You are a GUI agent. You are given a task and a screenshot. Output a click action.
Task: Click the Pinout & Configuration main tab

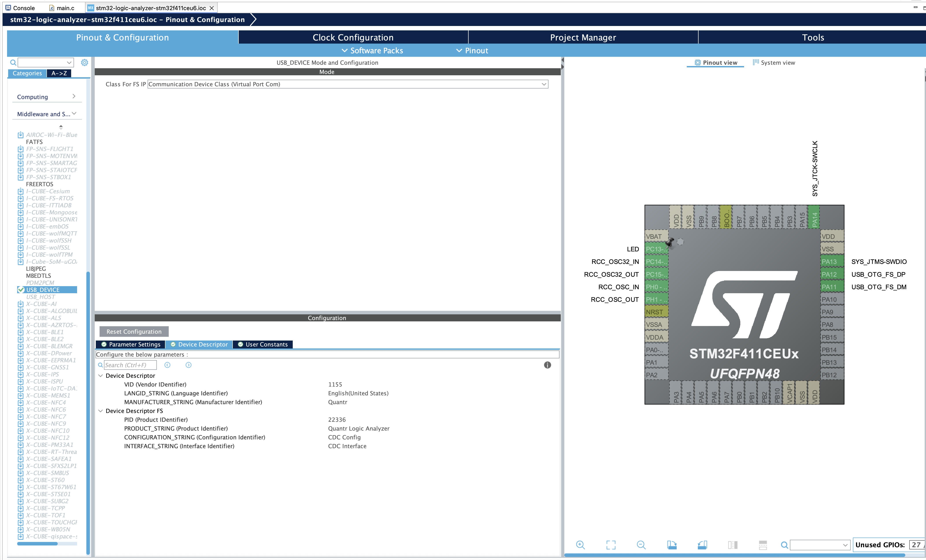point(122,37)
